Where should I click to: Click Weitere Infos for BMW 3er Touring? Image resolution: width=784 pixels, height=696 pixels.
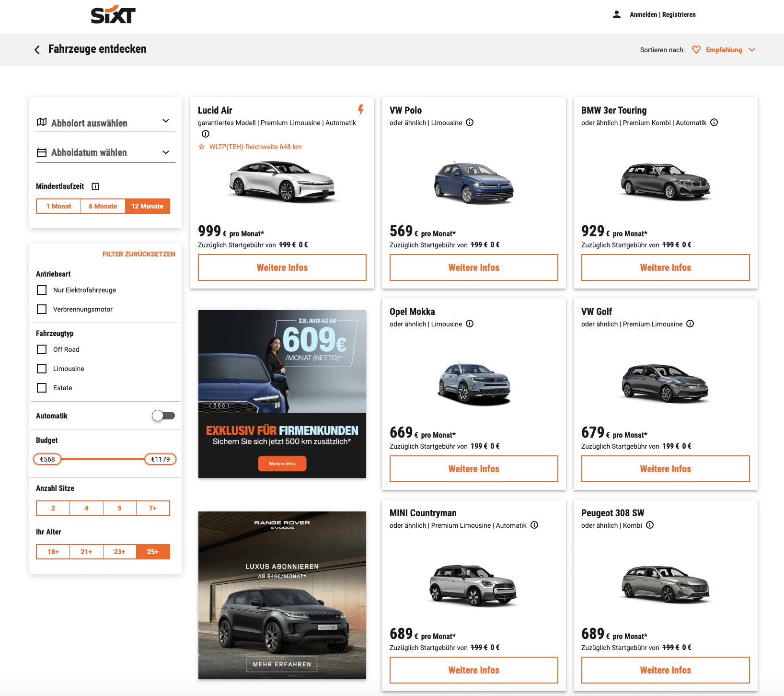[x=666, y=267]
